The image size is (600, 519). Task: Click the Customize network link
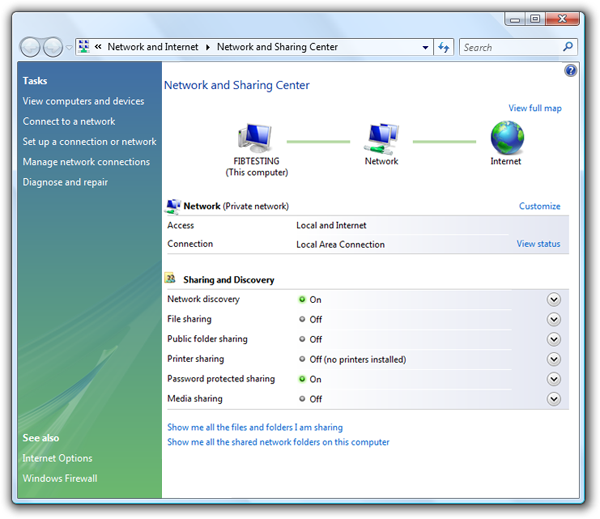pos(540,206)
